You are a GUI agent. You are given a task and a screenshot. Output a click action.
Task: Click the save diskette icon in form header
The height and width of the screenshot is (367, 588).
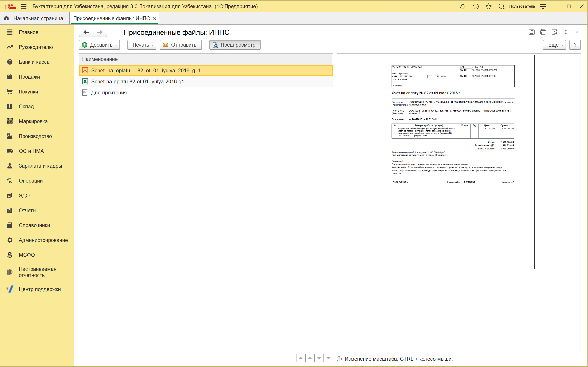[532, 32]
